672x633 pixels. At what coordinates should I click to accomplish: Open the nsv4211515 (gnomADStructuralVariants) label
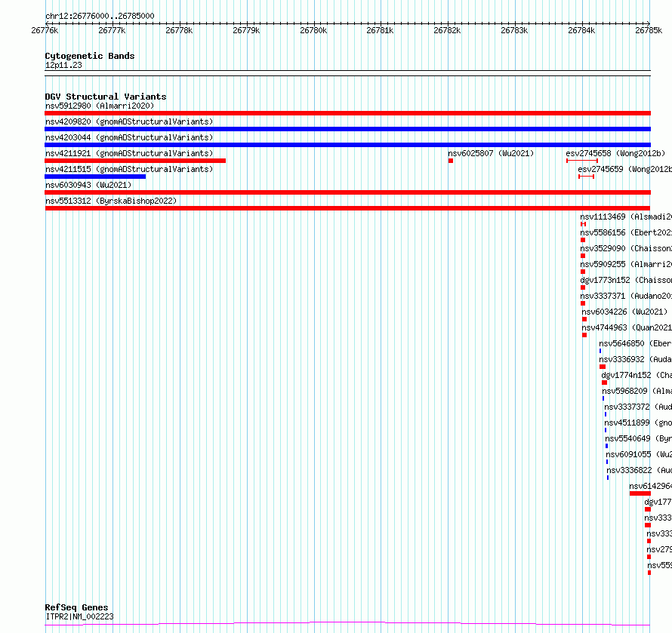click(129, 169)
